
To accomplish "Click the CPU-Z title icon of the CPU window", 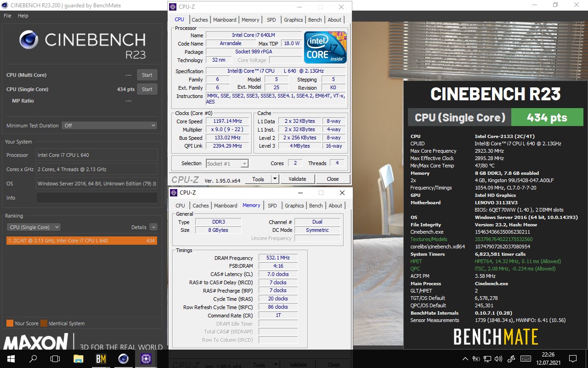I will [173, 7].
